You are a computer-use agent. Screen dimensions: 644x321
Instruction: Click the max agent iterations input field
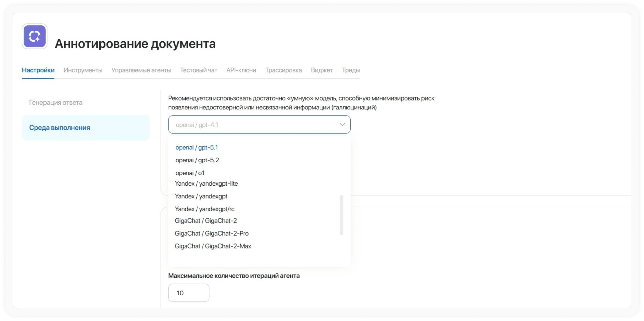[189, 293]
